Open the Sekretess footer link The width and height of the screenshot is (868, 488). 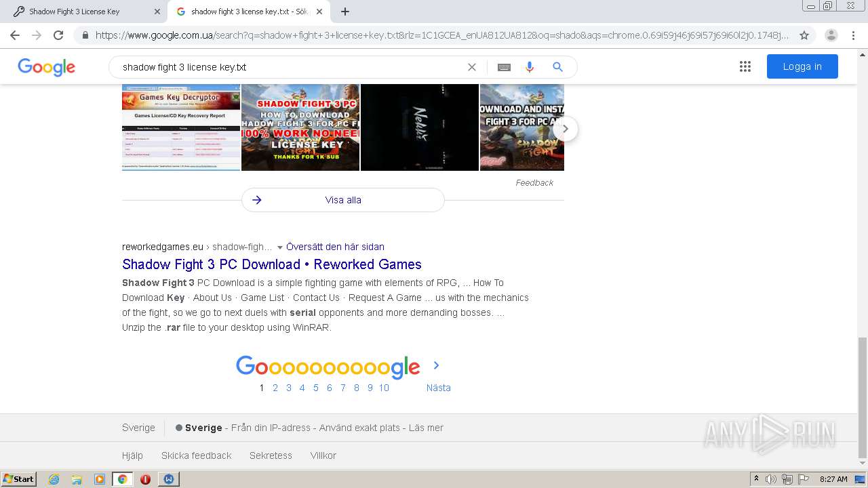click(271, 455)
